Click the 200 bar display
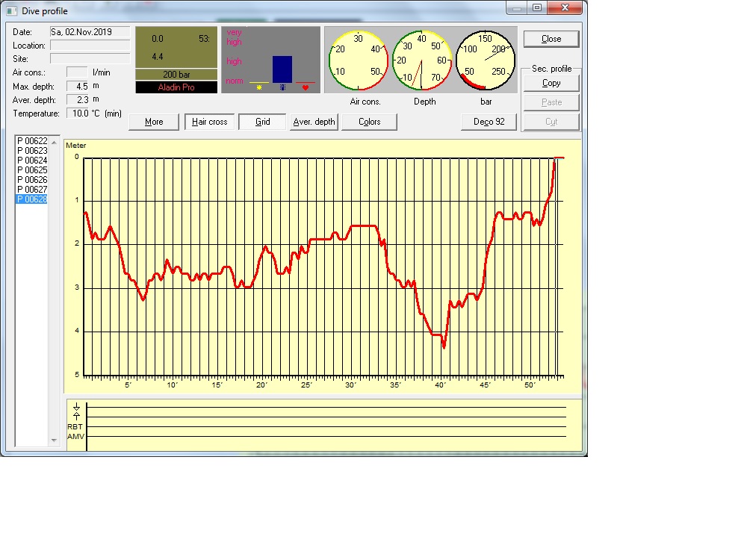 pyautogui.click(x=176, y=74)
